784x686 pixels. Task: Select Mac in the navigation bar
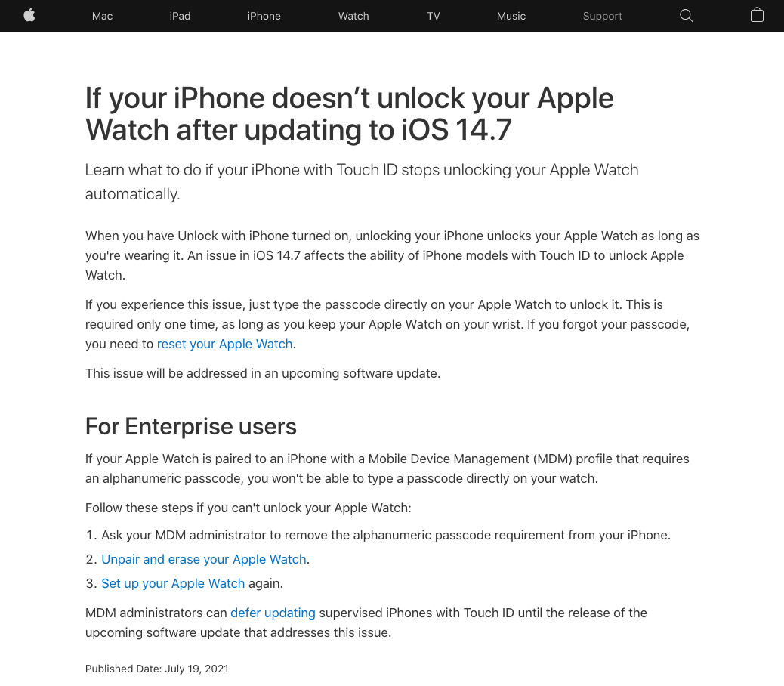pos(102,16)
